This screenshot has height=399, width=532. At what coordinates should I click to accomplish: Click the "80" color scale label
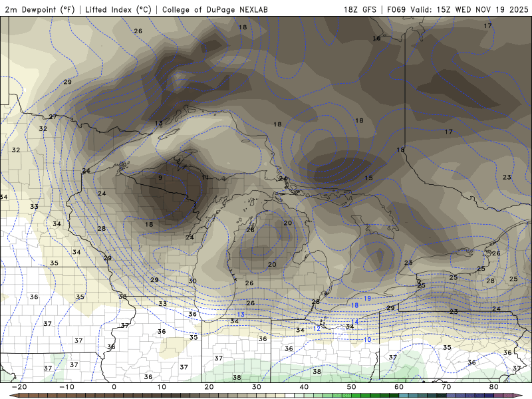[x=494, y=387]
